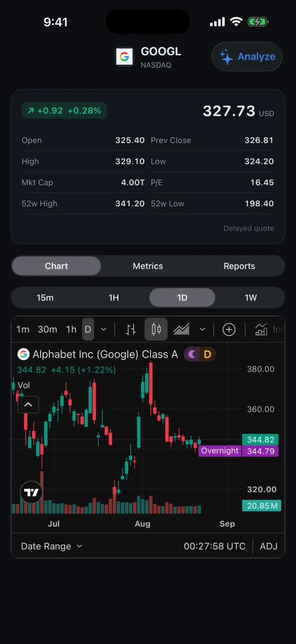Tap the D badge next to symbol title
This screenshot has width=296, height=644.
[208, 354]
